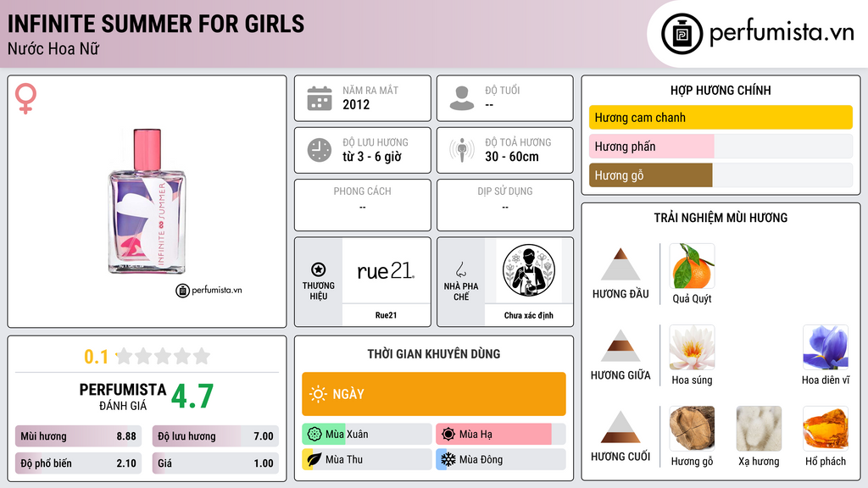Screen dimensions: 868x488
Task: Click the Mùi hương 8.88 score bar
Action: 79,436
